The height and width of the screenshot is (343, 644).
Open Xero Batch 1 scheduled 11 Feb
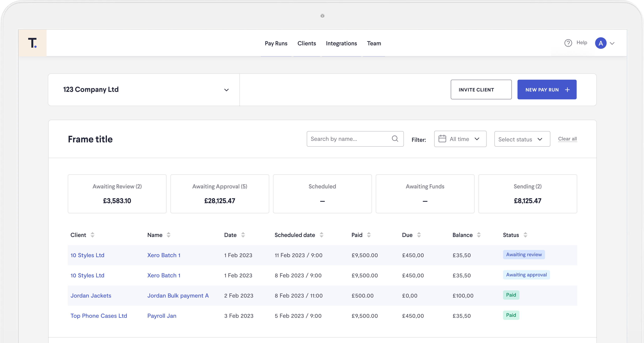164,255
